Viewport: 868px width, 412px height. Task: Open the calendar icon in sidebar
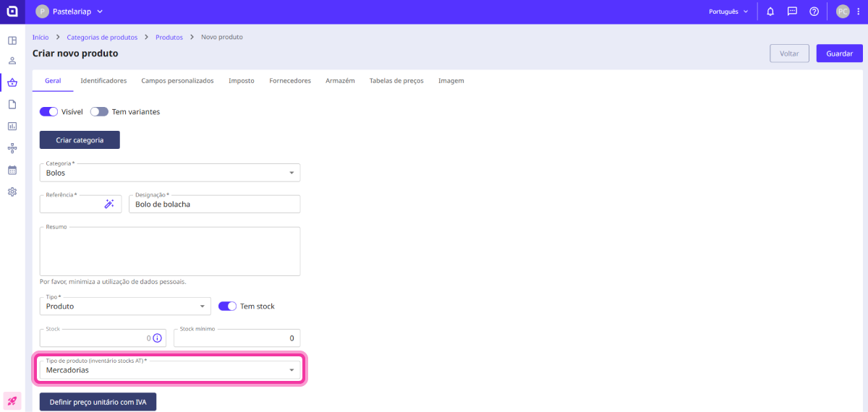tap(12, 170)
